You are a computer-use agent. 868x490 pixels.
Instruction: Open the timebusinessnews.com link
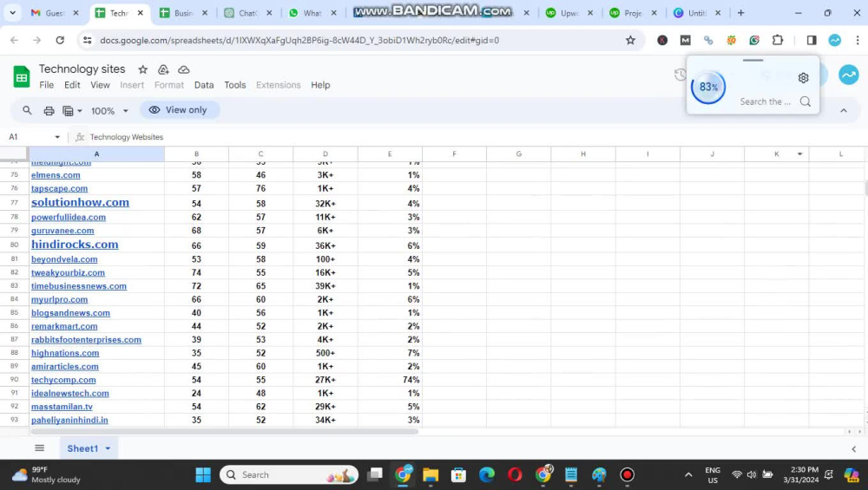[79, 286]
